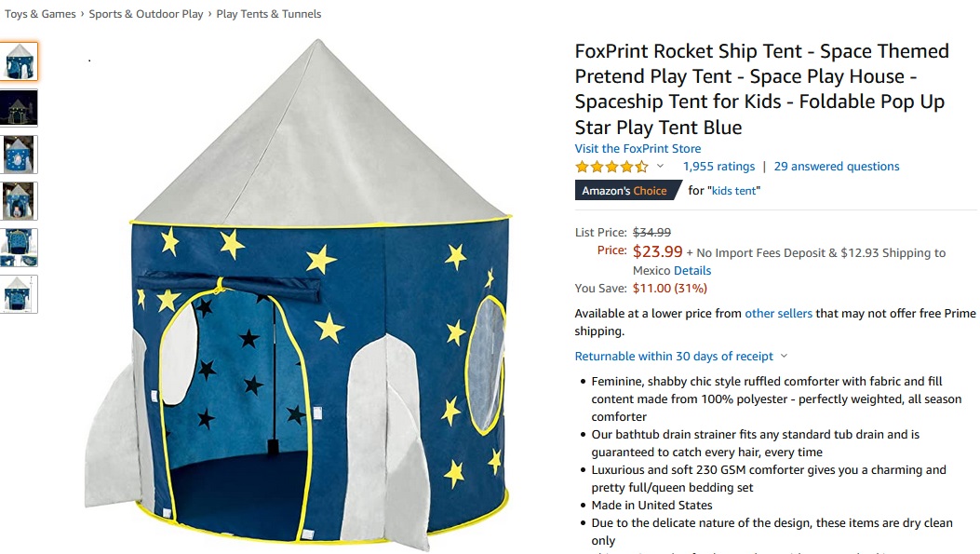The image size is (980, 554).
Task: Go to Sports & Outdoor Play breadcrumb
Action: (x=146, y=14)
